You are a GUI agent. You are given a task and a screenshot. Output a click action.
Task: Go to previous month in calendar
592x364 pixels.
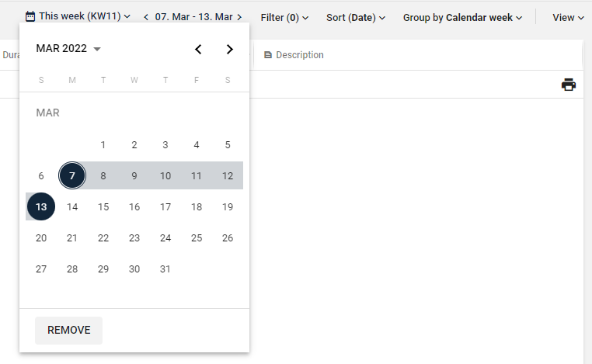tap(198, 49)
